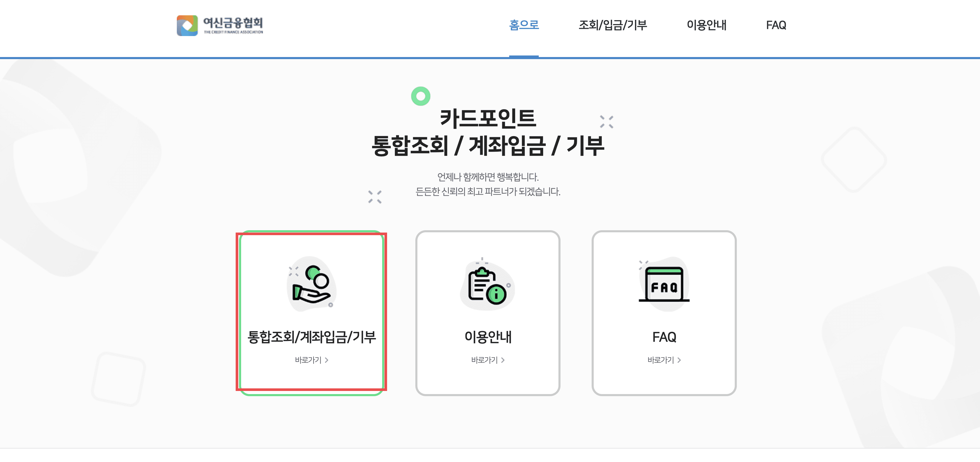Expand the arrow beside FAQ 바로가기
Screen dimensions: 980x462
click(680, 360)
